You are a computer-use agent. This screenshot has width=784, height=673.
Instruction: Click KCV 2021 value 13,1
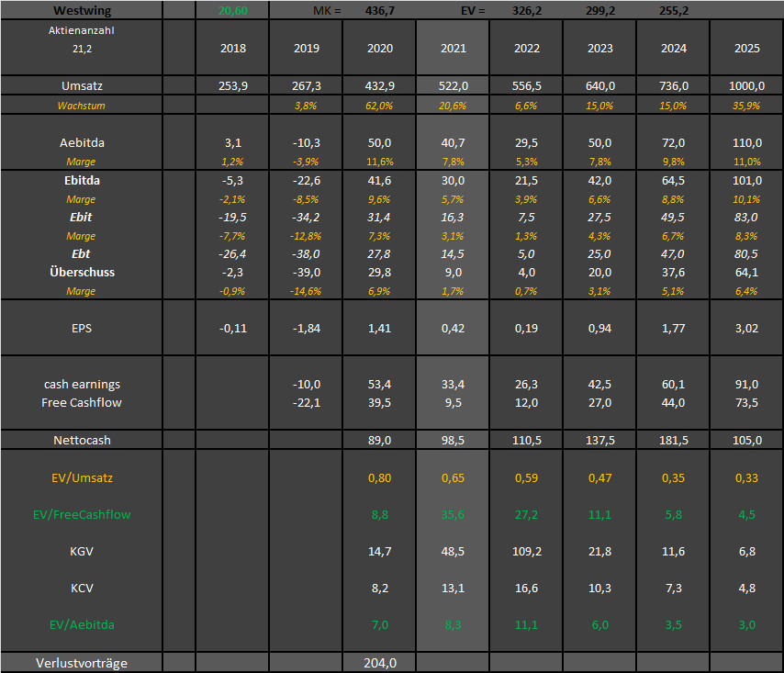coord(453,588)
